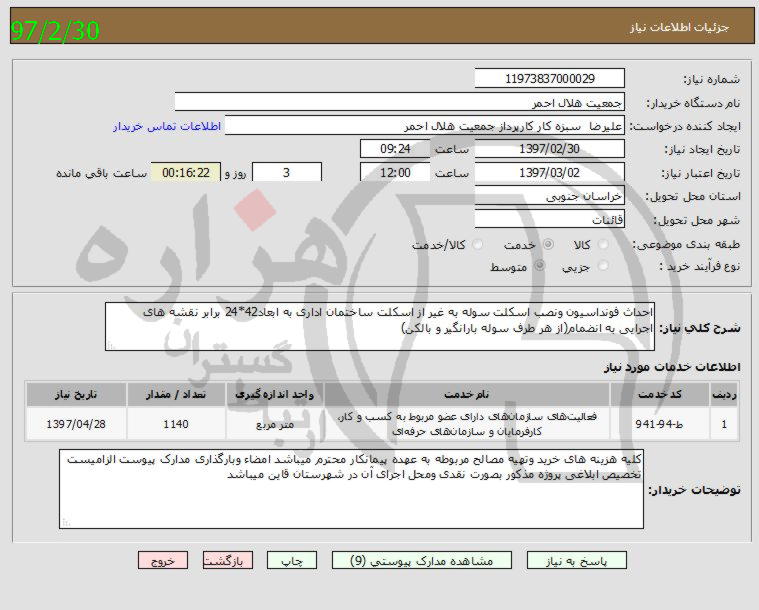Click the شرح کلی نیاز text area
Image resolution: width=759 pixels, height=610 pixels.
tap(380, 327)
